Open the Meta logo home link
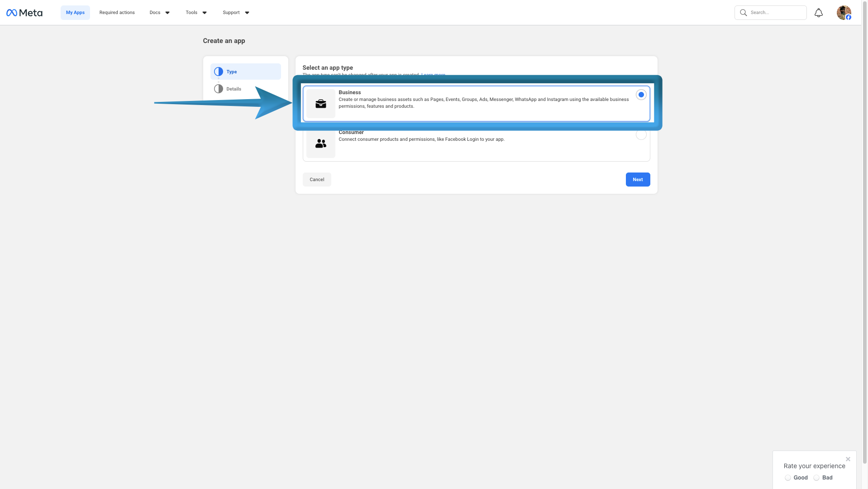 24,13
